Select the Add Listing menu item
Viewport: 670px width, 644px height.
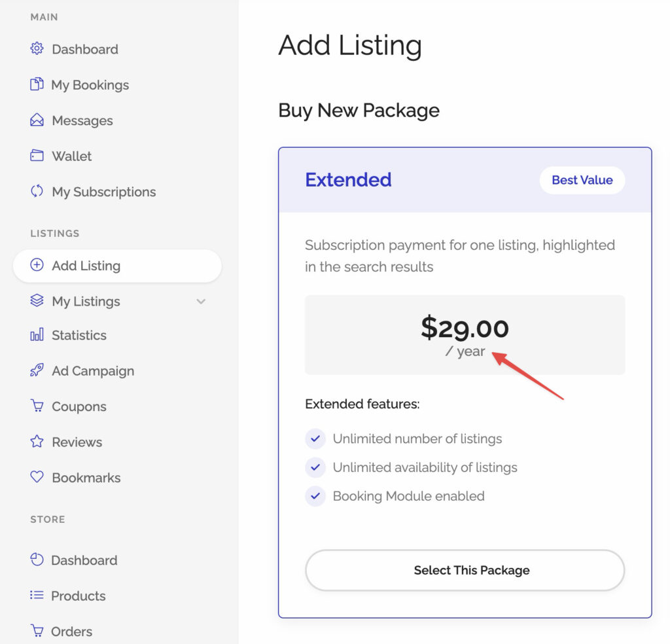pyautogui.click(x=118, y=266)
